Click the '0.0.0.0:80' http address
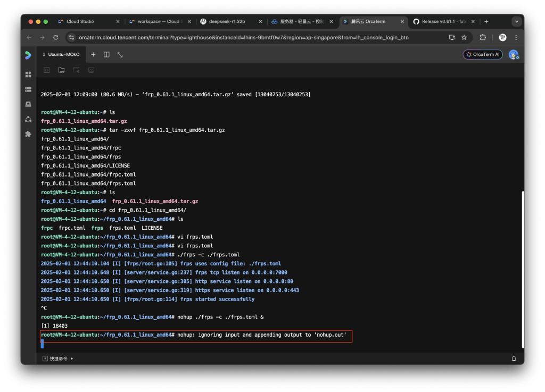545x392 pixels. (x=278, y=281)
